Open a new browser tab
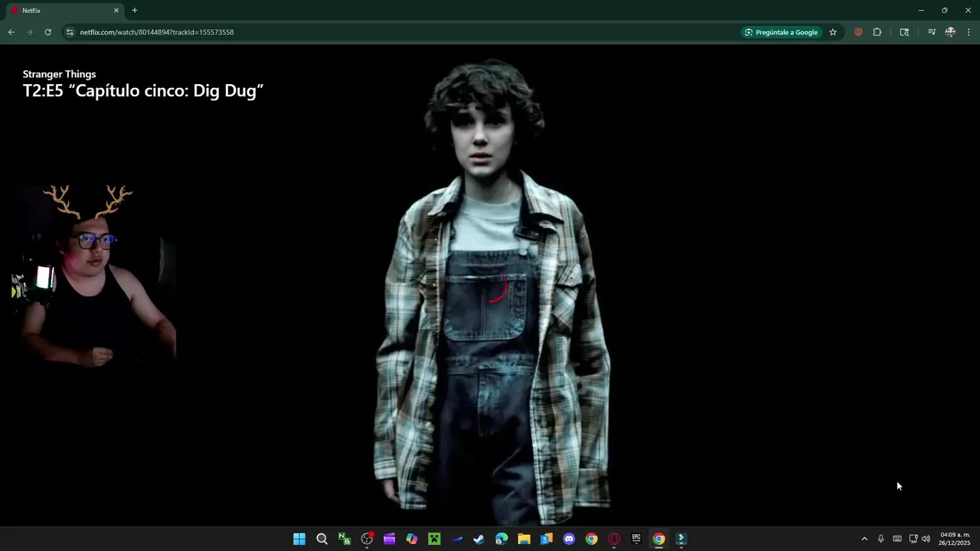This screenshot has height=551, width=980. [135, 11]
